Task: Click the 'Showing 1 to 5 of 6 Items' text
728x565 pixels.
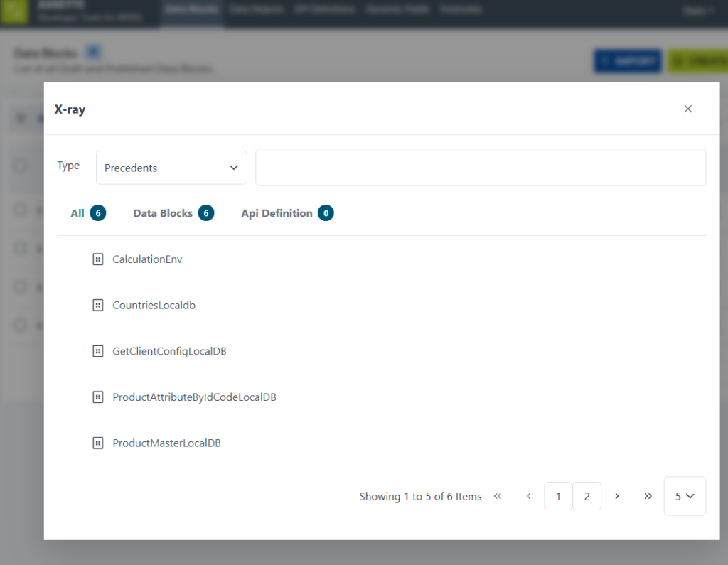Action: (x=420, y=496)
